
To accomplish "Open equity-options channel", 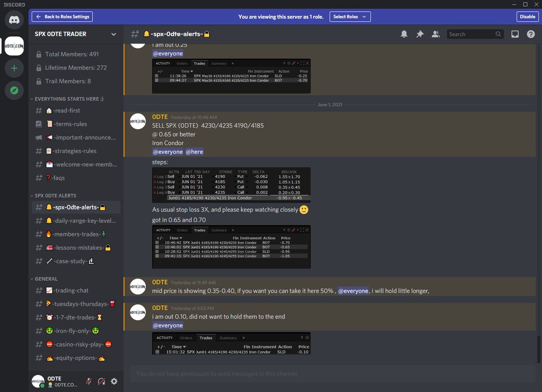I will click(76, 358).
